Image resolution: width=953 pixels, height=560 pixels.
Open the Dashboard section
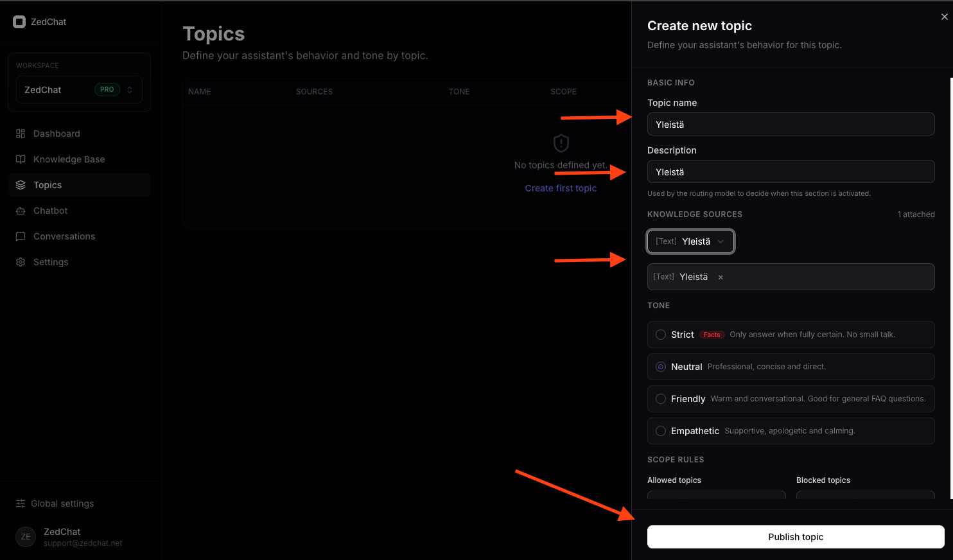(x=21, y=134)
